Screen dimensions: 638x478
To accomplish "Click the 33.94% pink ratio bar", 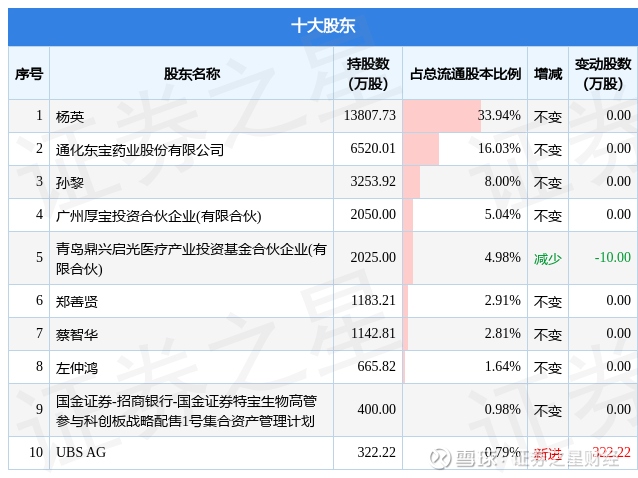I will point(442,116).
